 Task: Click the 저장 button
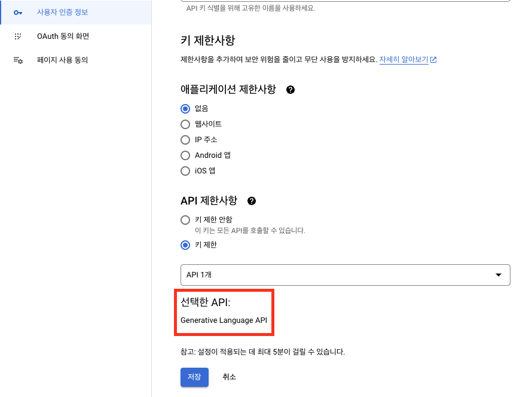194,377
